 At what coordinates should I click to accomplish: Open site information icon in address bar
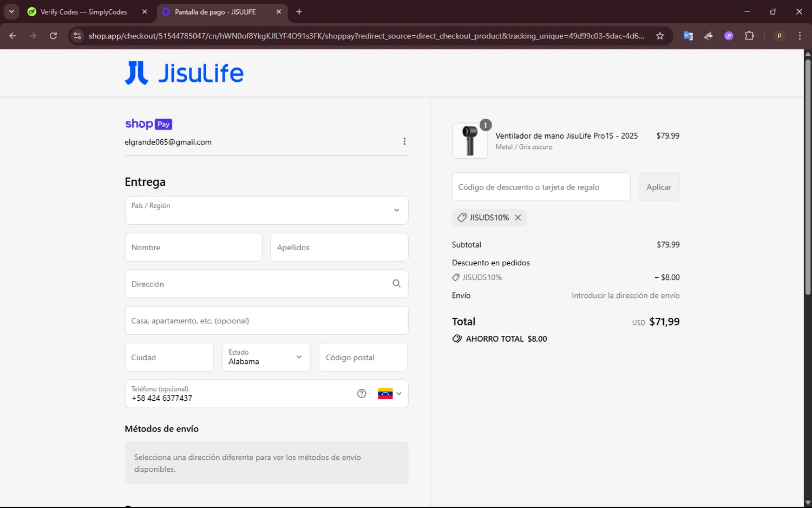(x=77, y=36)
